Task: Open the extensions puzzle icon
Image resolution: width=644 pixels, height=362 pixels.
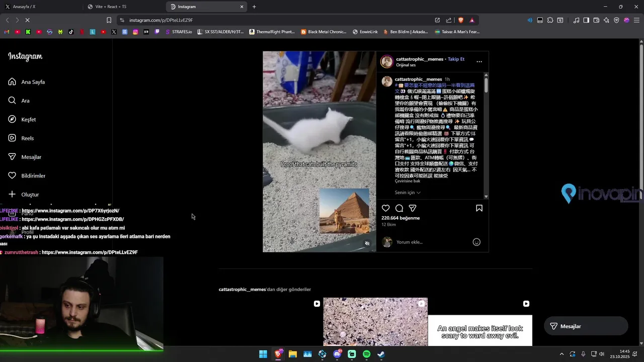Action: [x=550, y=20]
